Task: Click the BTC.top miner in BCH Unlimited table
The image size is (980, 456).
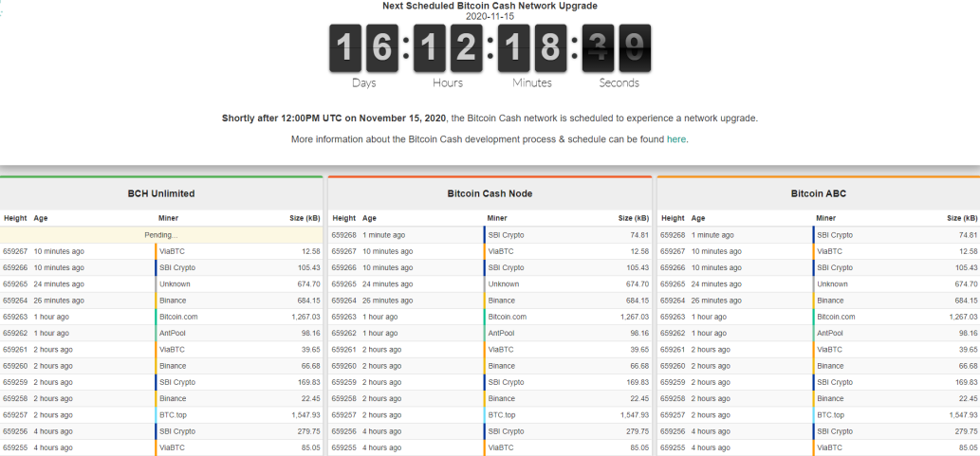Action: pos(173,415)
